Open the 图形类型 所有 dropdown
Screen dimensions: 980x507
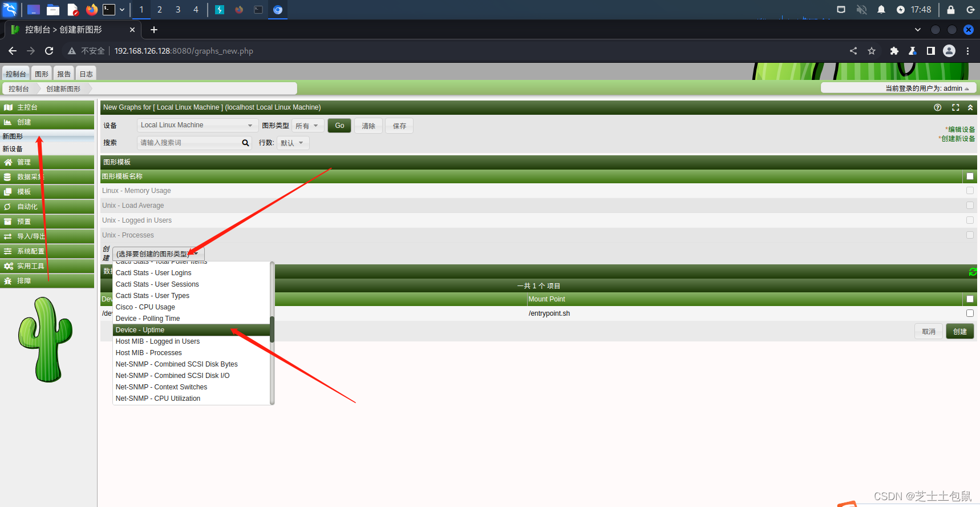click(x=308, y=126)
